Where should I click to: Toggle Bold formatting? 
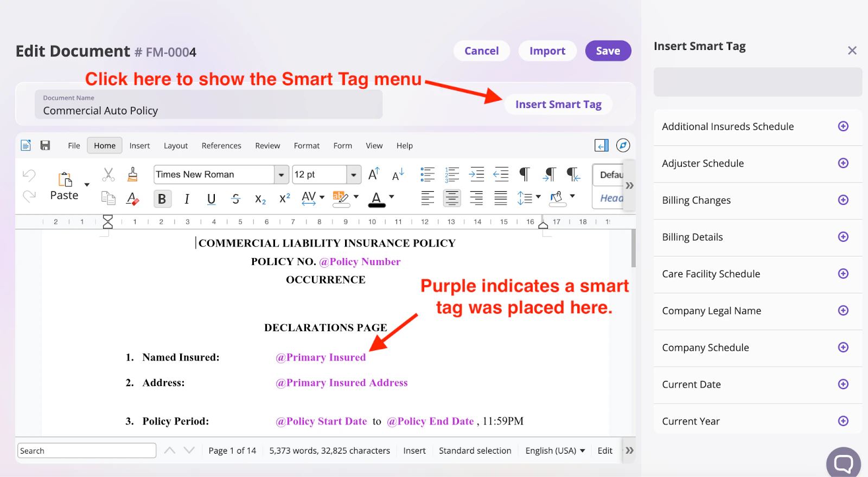162,199
